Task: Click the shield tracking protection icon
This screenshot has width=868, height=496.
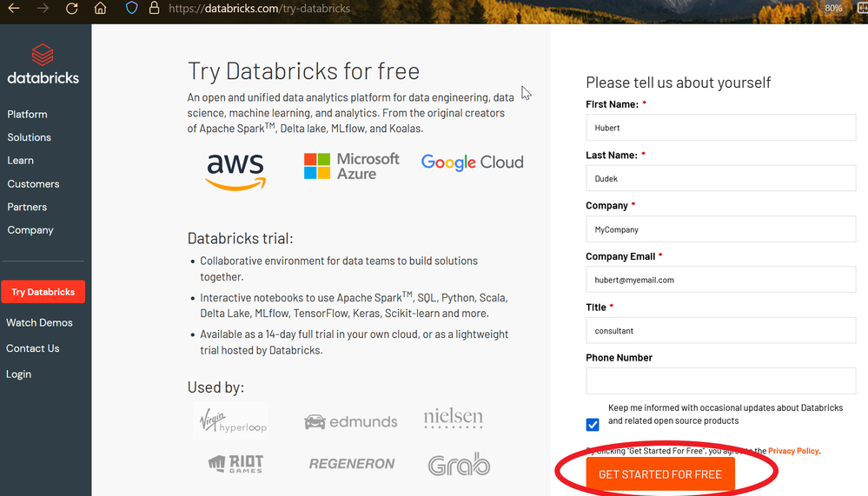Action: point(132,9)
